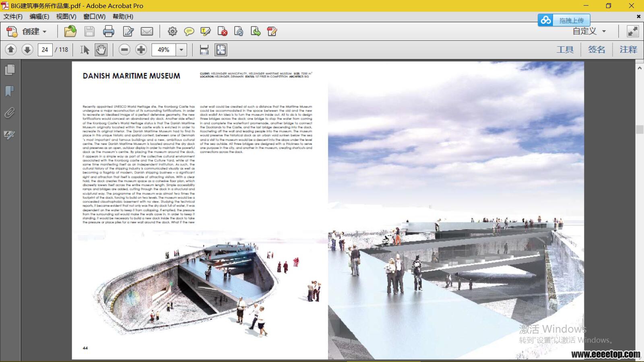Open signatures panel in sidebar
Image resolution: width=644 pixels, height=362 pixels.
10,135
